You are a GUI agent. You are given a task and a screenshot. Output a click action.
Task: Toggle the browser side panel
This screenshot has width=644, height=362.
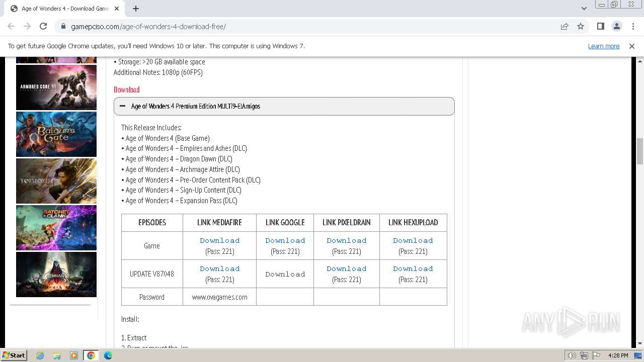pos(600,26)
